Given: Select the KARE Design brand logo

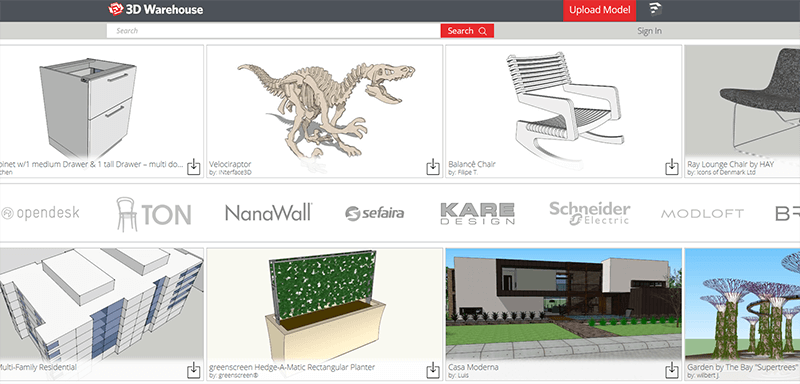Looking at the screenshot, I should tap(477, 213).
